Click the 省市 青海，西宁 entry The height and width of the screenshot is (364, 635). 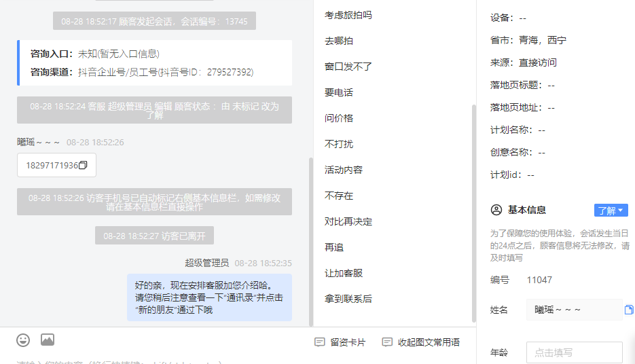pos(528,41)
